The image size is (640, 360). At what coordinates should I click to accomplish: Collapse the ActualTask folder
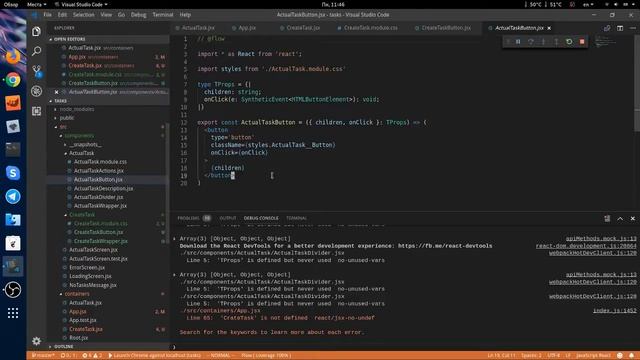click(81, 153)
